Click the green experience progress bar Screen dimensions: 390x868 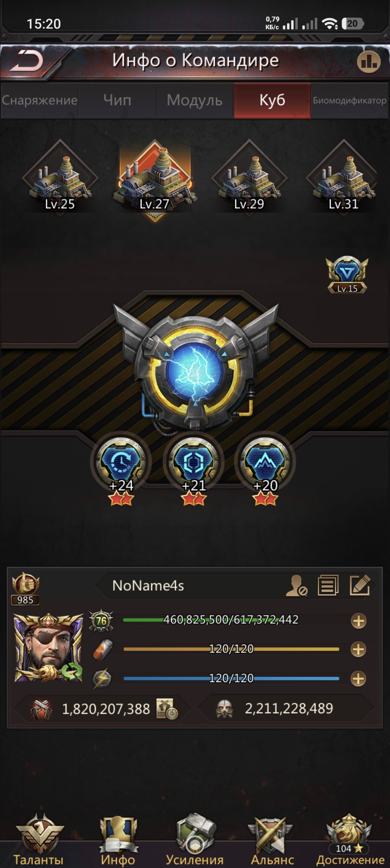coord(231,620)
